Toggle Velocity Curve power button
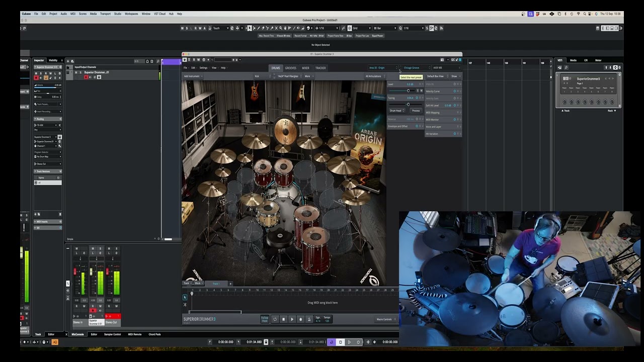Image resolution: width=644 pixels, height=362 pixels. click(x=455, y=91)
